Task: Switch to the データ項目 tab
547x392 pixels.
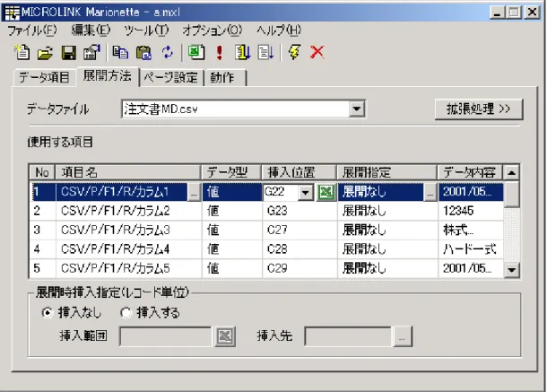Action: pos(44,77)
